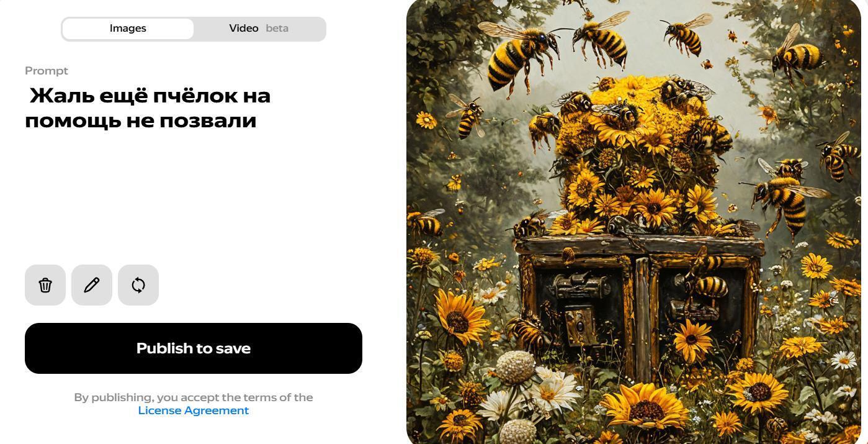Image resolution: width=868 pixels, height=444 pixels.
Task: Open the License Agreement link
Action: [x=194, y=410]
